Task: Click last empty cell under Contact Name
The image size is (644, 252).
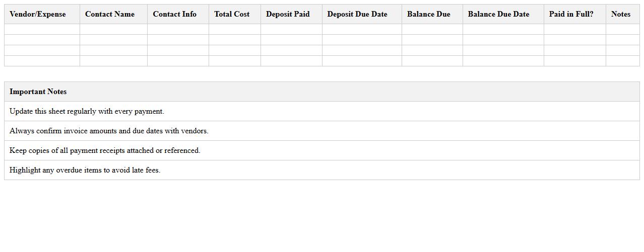Action: (113, 61)
